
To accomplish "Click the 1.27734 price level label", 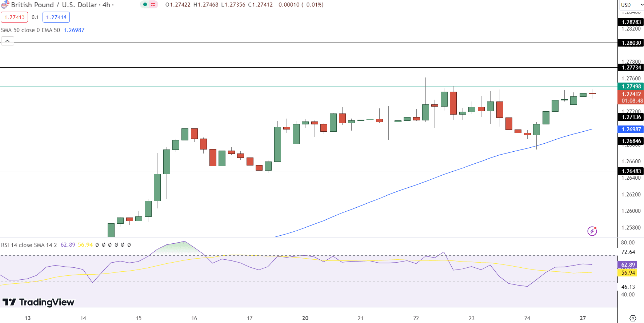I will click(x=631, y=68).
